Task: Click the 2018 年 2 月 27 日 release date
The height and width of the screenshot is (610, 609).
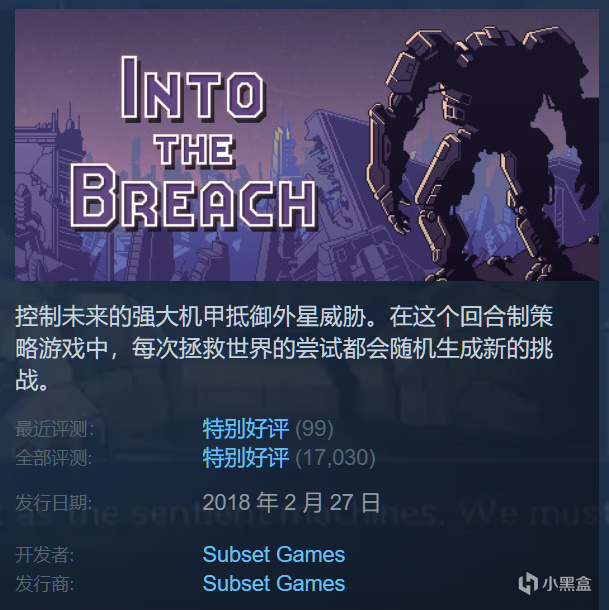Action: pyautogui.click(x=291, y=502)
